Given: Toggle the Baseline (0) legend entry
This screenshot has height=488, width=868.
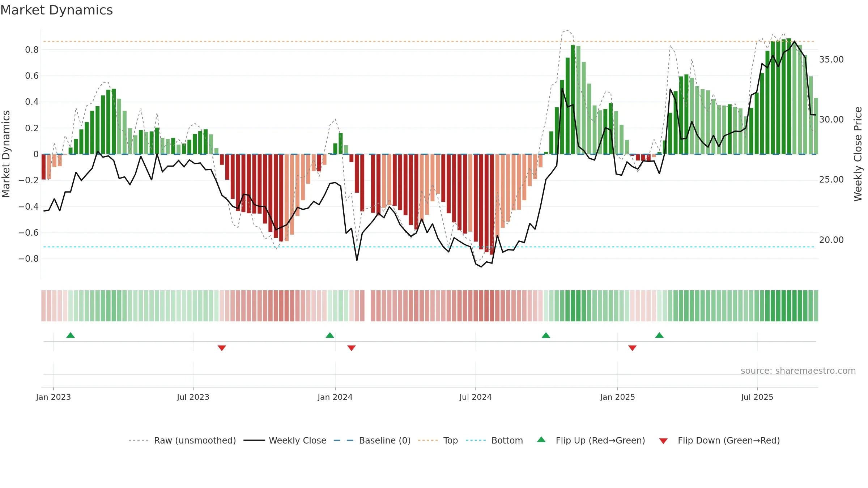Looking at the screenshot, I should click(x=372, y=440).
